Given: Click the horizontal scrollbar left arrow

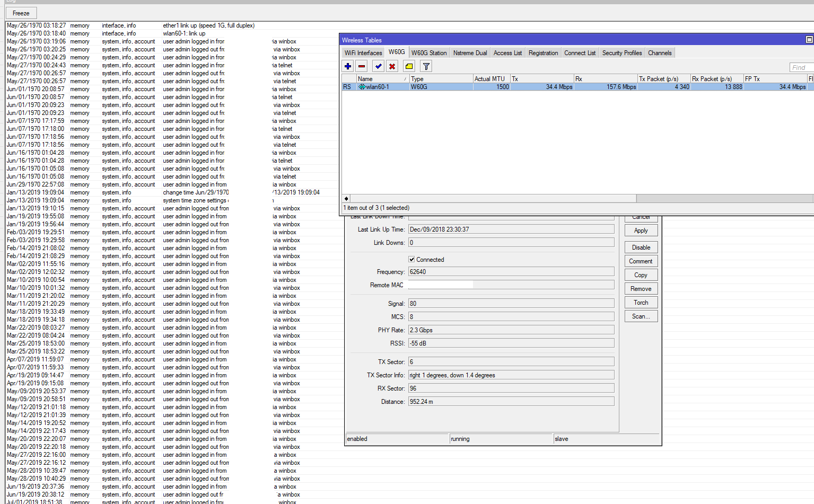Looking at the screenshot, I should coord(346,198).
